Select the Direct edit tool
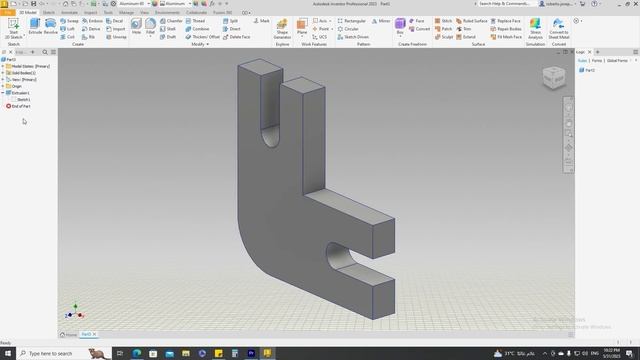Viewport: 640px width, 360px height. click(x=231, y=29)
